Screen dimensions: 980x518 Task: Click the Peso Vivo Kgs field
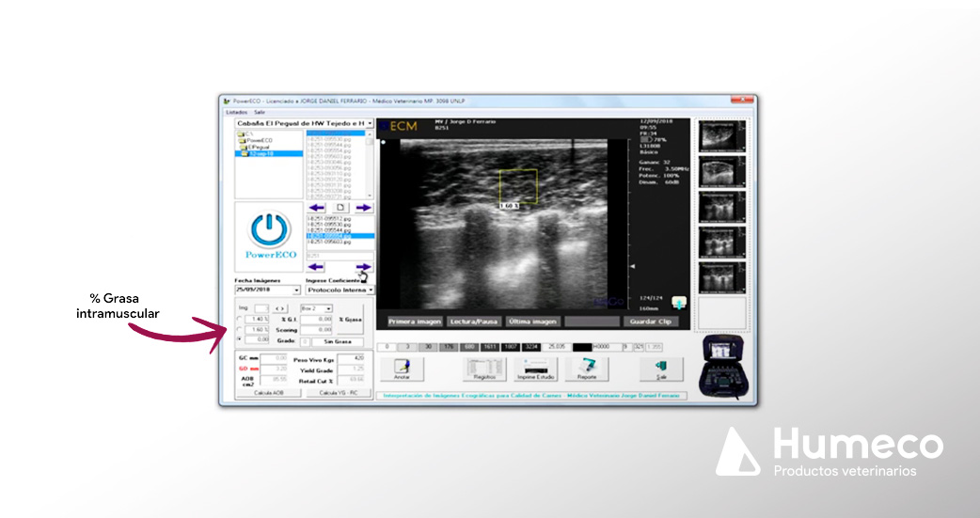coord(351,359)
